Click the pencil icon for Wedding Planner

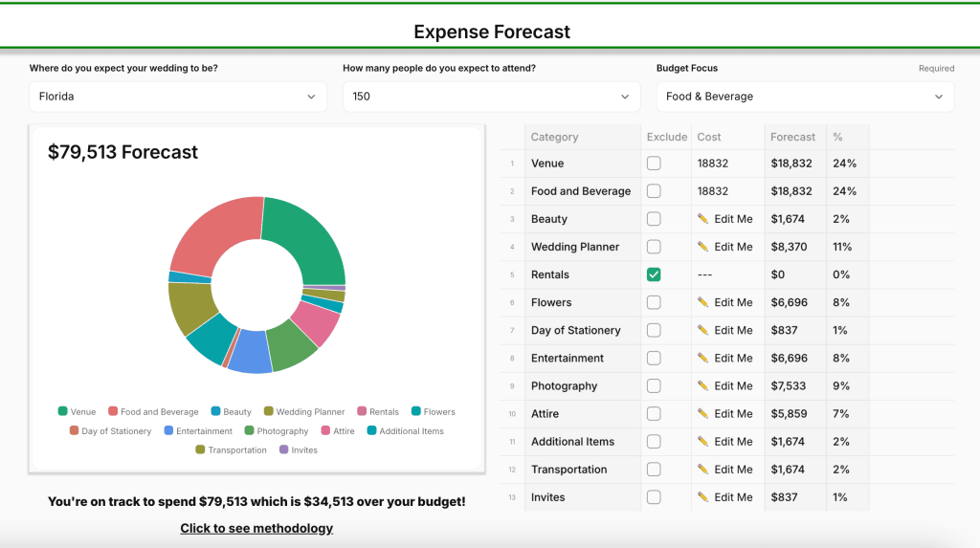(x=703, y=247)
